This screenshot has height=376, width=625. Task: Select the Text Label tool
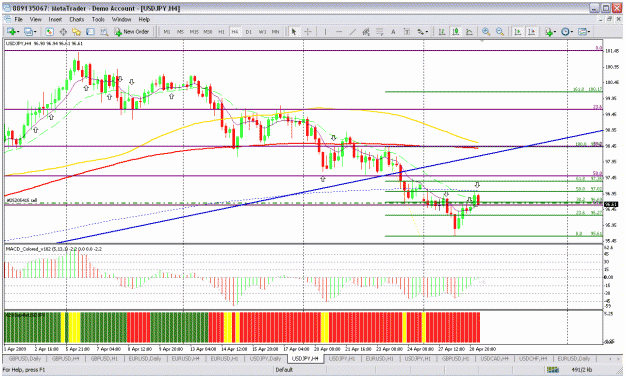tap(407, 31)
